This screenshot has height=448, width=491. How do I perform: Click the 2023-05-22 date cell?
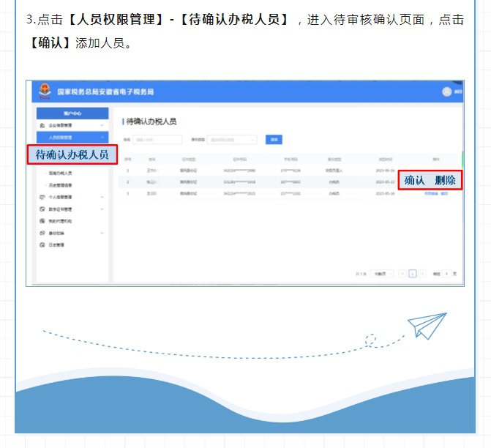pos(386,182)
